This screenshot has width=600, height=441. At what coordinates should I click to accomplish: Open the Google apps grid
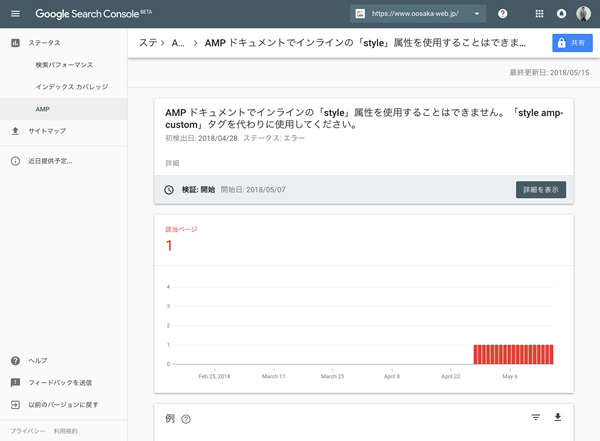coord(539,14)
